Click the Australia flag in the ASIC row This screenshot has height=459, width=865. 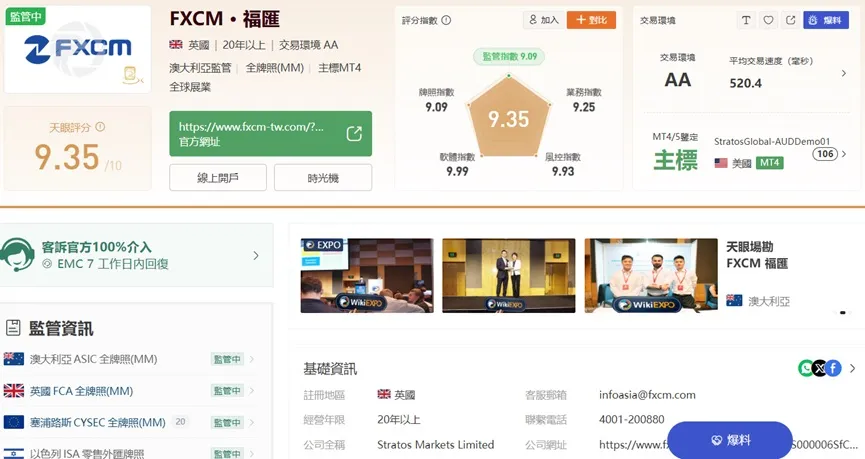point(14,359)
